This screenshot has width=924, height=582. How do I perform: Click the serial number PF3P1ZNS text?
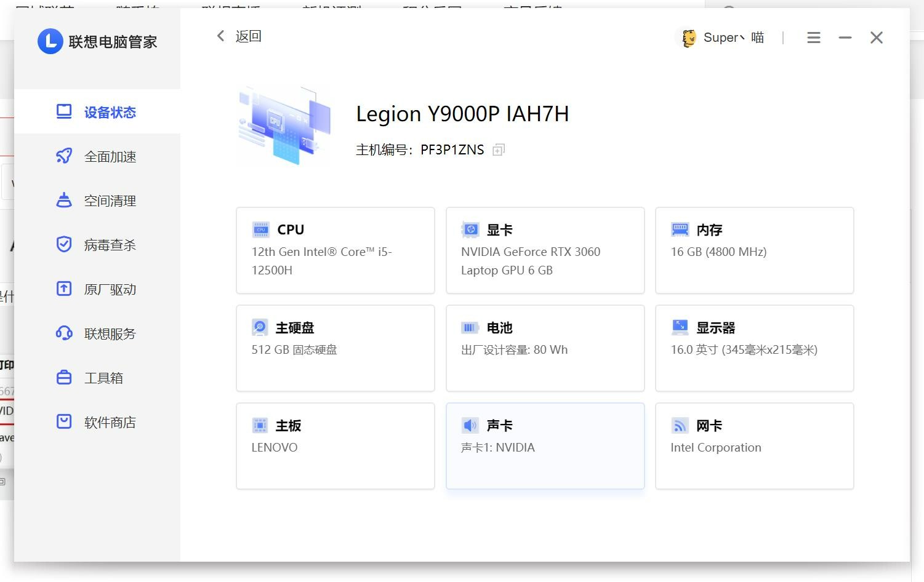coord(452,149)
